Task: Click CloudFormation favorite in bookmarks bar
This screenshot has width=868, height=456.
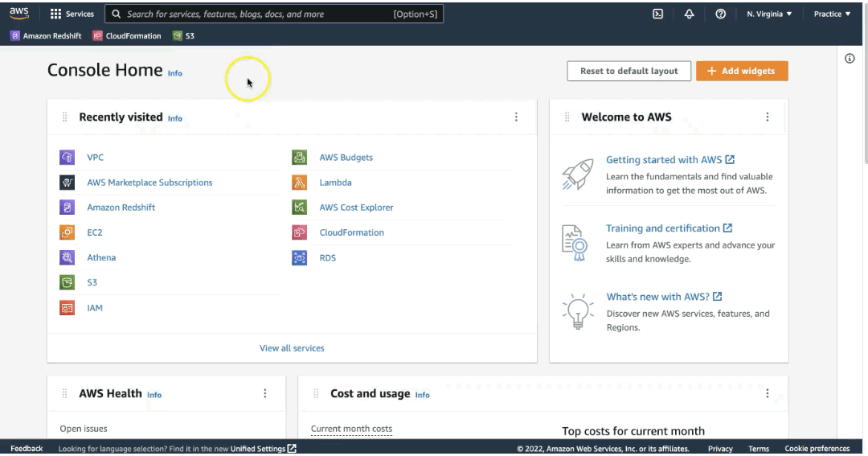Action: coord(127,35)
